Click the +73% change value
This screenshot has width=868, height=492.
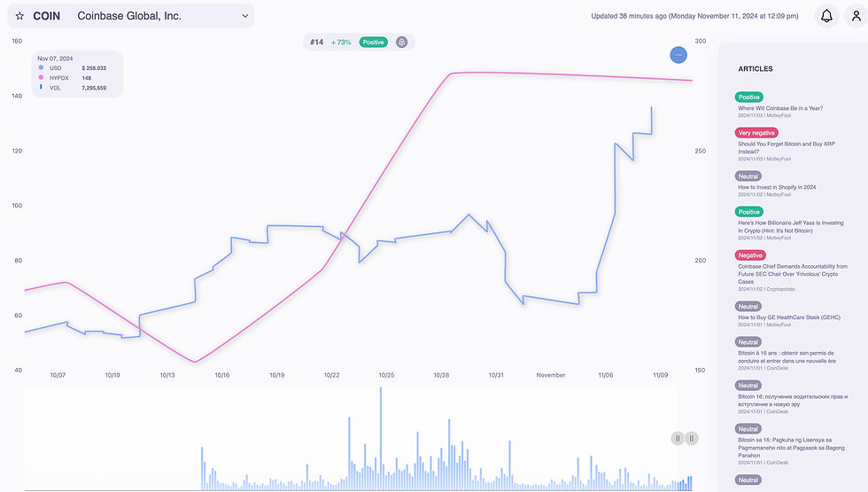click(x=341, y=43)
